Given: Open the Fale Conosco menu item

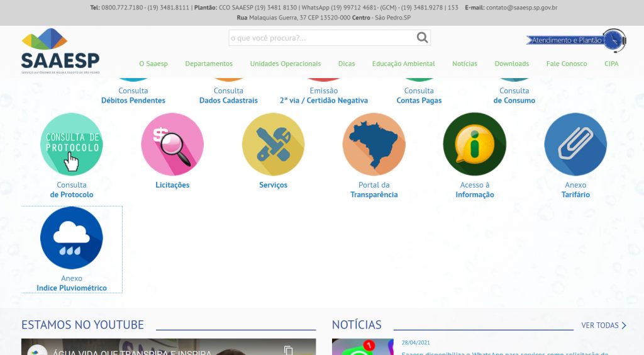Looking at the screenshot, I should pos(566,64).
